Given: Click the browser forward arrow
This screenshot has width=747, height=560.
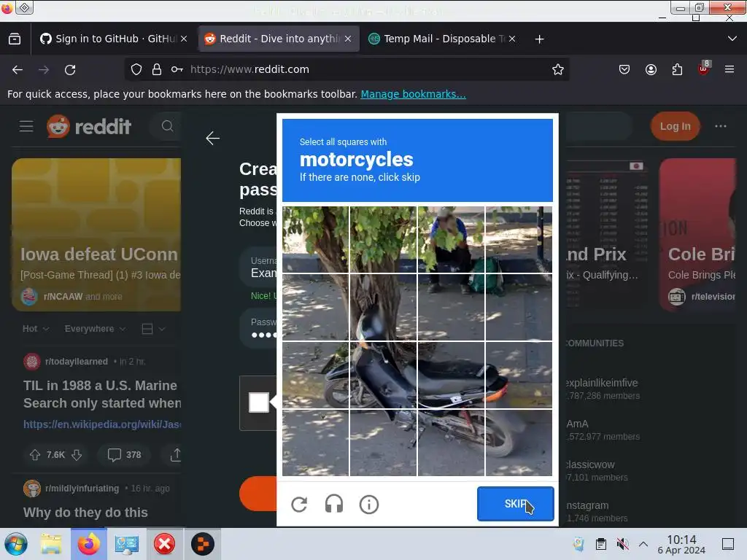Looking at the screenshot, I should (x=44, y=69).
